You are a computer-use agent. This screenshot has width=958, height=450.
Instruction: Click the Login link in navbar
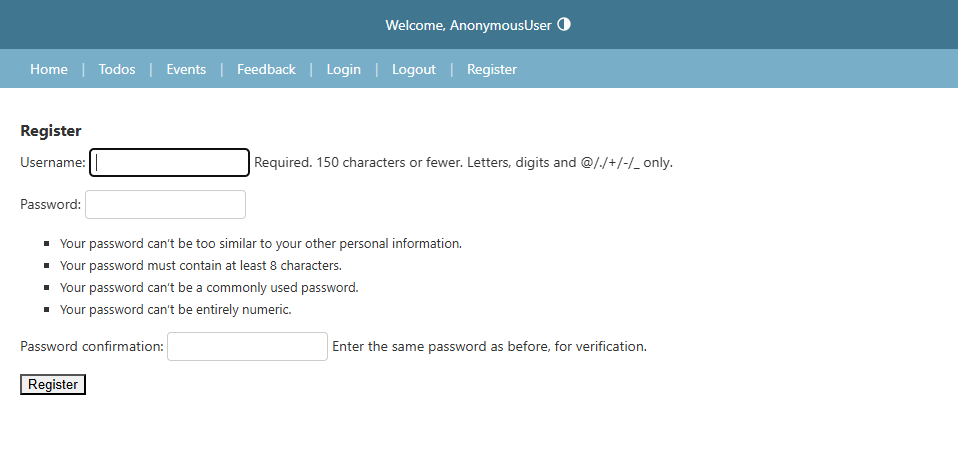pos(343,70)
